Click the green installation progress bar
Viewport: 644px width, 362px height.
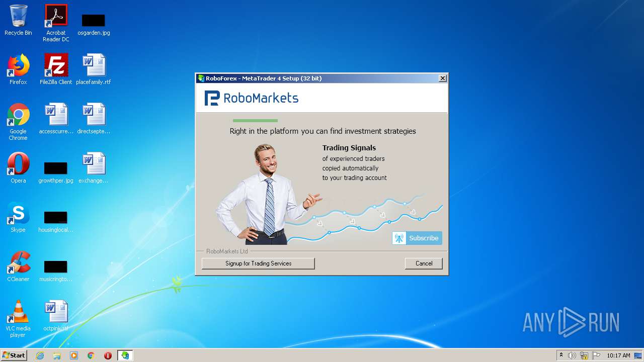coord(255,121)
